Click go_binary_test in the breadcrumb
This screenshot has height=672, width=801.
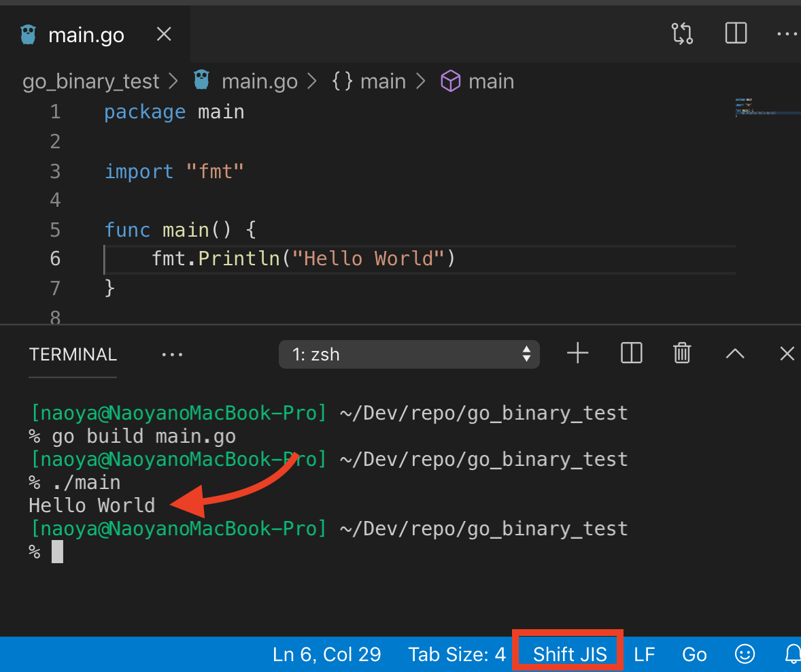click(91, 82)
